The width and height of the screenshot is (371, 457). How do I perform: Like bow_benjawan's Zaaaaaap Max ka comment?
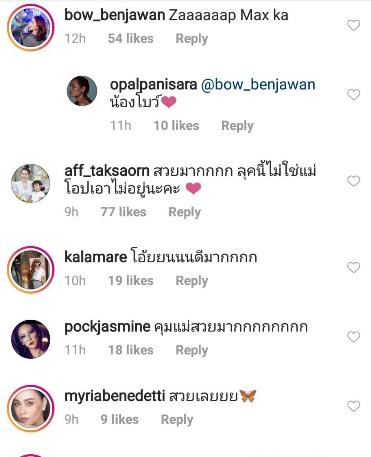pos(354,25)
